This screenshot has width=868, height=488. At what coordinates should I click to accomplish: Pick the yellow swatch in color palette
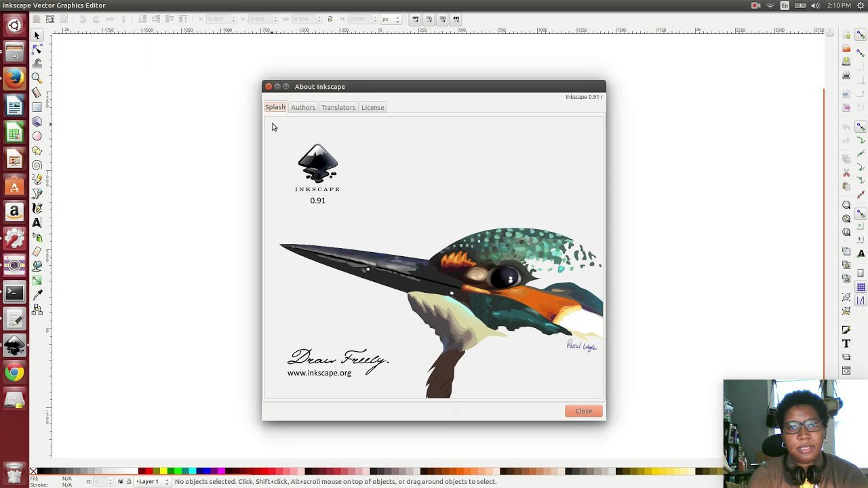[163, 471]
